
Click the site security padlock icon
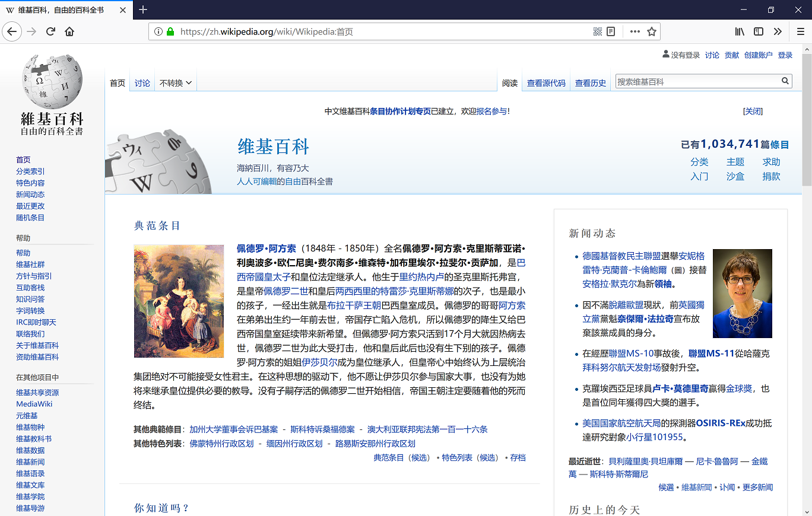click(x=170, y=31)
